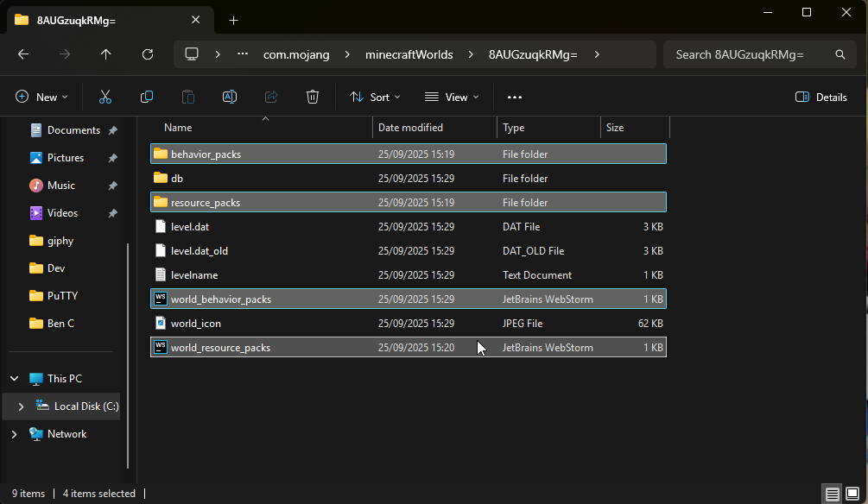
Task: Switch to large thumbnails view in status bar
Action: (x=852, y=495)
